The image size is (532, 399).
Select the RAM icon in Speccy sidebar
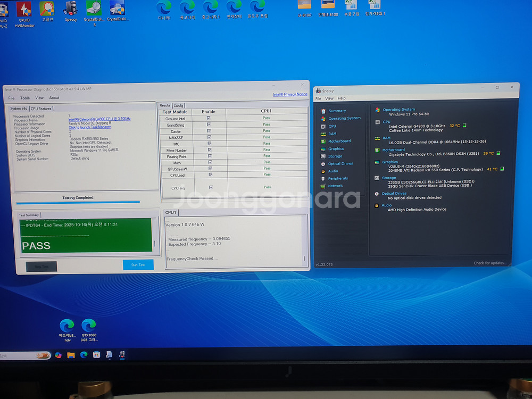(323, 134)
